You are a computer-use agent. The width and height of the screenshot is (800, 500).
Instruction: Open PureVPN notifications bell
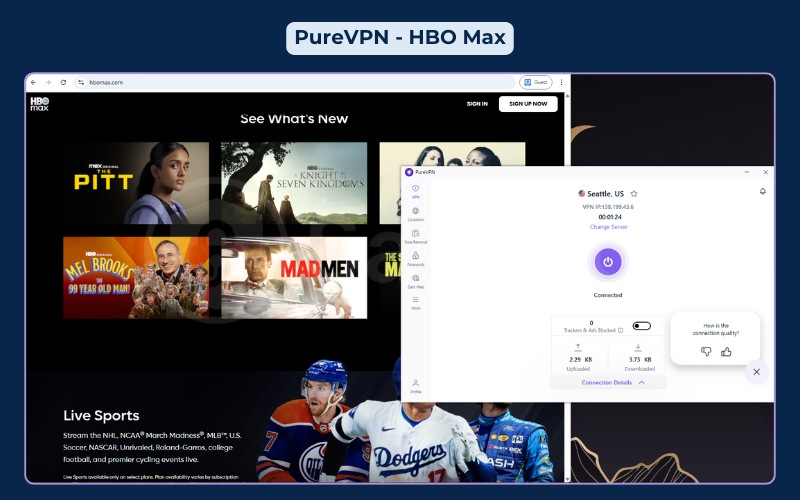(x=762, y=191)
